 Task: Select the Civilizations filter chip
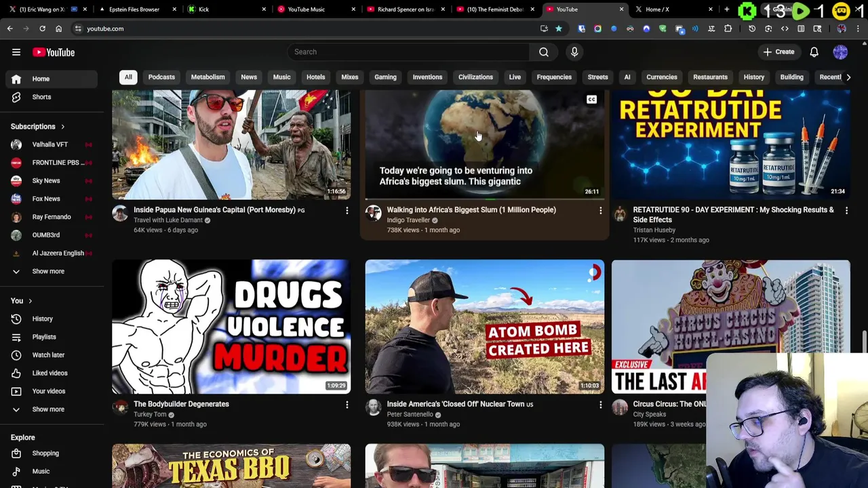[x=475, y=77]
